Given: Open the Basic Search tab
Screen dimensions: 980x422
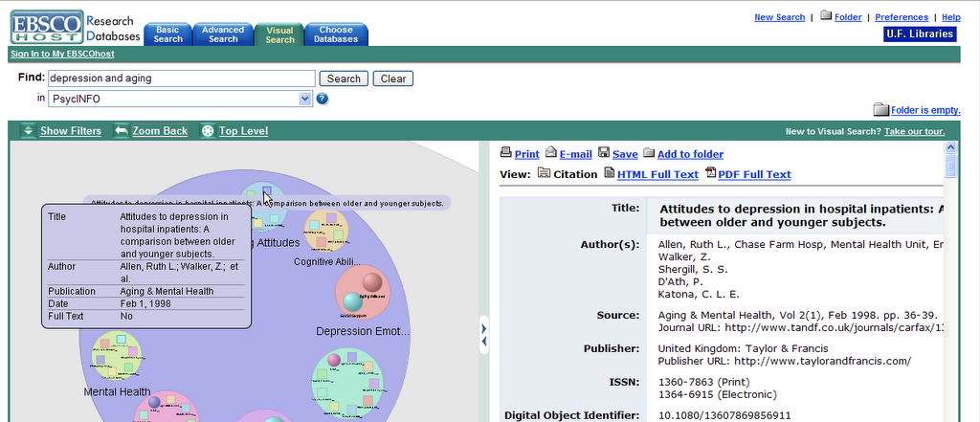Looking at the screenshot, I should click(167, 34).
